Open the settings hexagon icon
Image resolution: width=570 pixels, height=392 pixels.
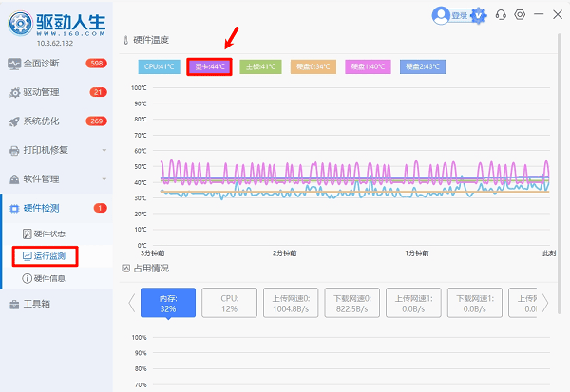click(520, 14)
